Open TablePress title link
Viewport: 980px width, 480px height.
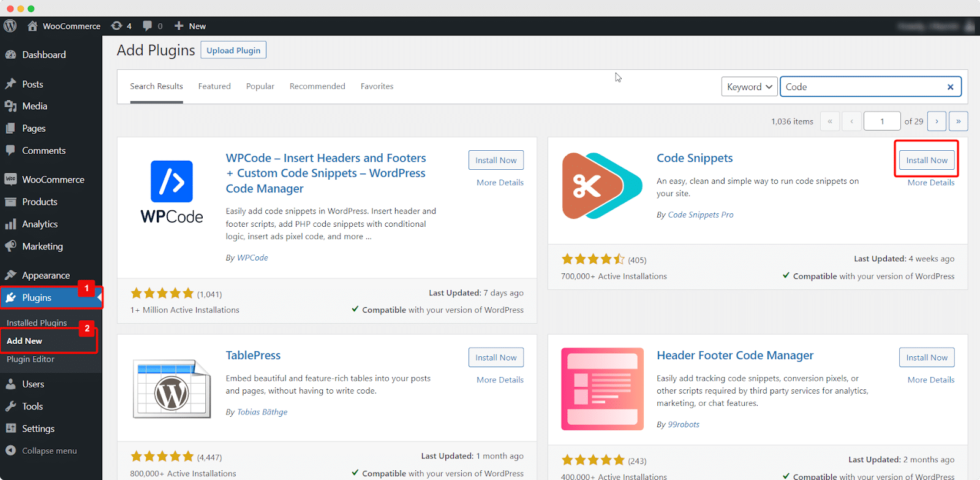click(x=253, y=356)
